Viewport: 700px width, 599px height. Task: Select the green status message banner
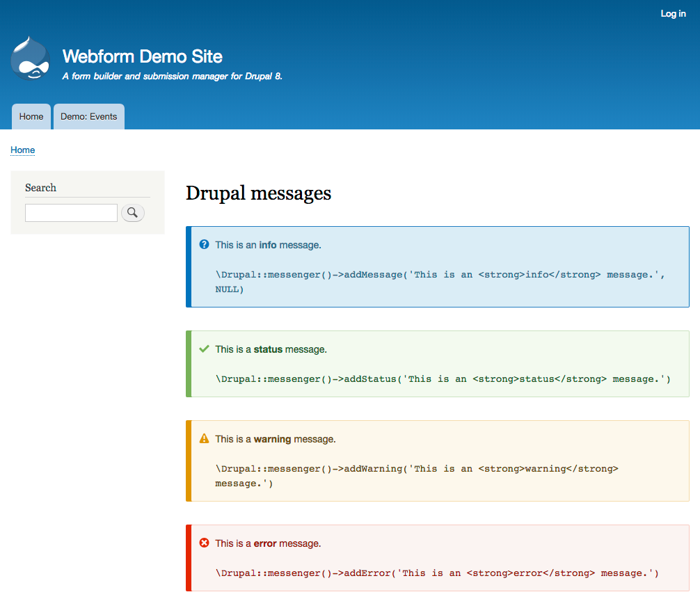coord(436,364)
